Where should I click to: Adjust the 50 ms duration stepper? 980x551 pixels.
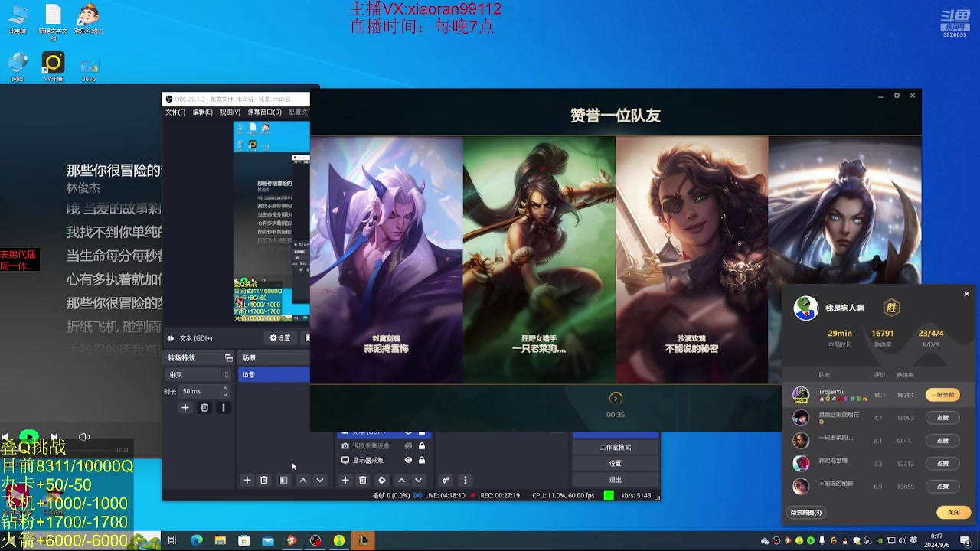click(225, 391)
